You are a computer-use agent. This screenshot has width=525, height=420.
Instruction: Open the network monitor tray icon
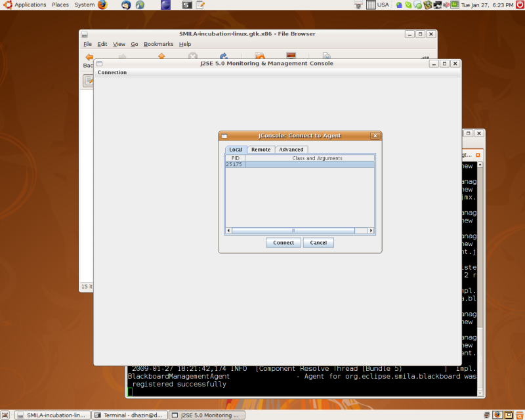(437, 5)
